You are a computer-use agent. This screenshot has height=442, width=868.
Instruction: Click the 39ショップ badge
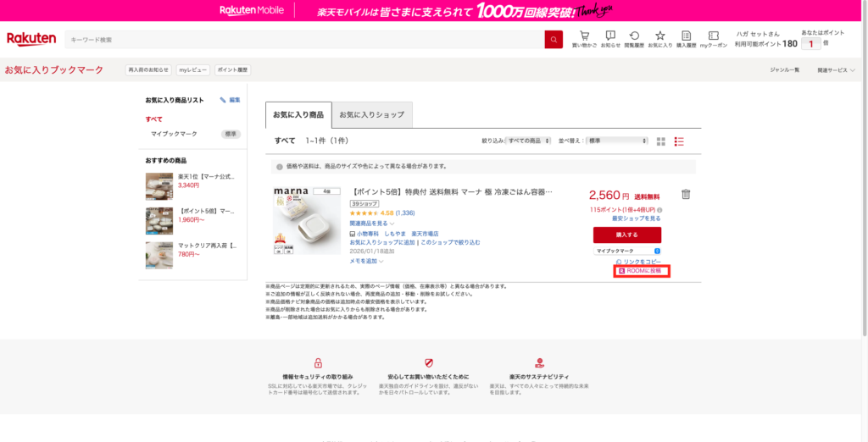(364, 203)
